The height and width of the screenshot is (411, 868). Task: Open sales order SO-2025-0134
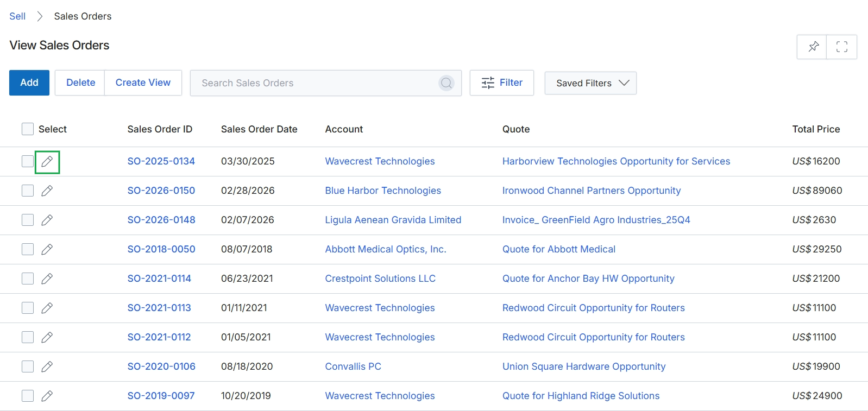(161, 161)
